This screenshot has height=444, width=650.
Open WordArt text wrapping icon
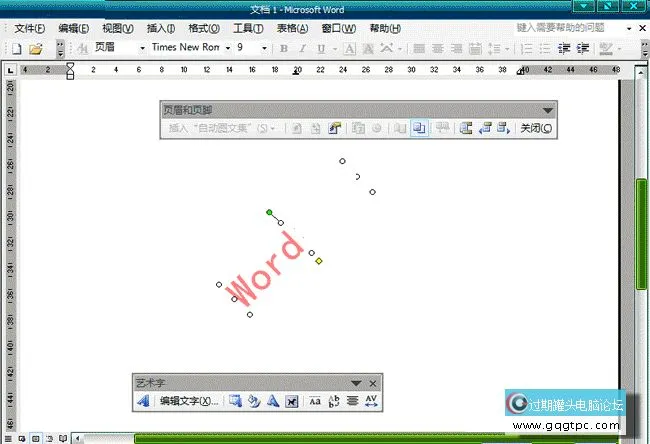(291, 401)
